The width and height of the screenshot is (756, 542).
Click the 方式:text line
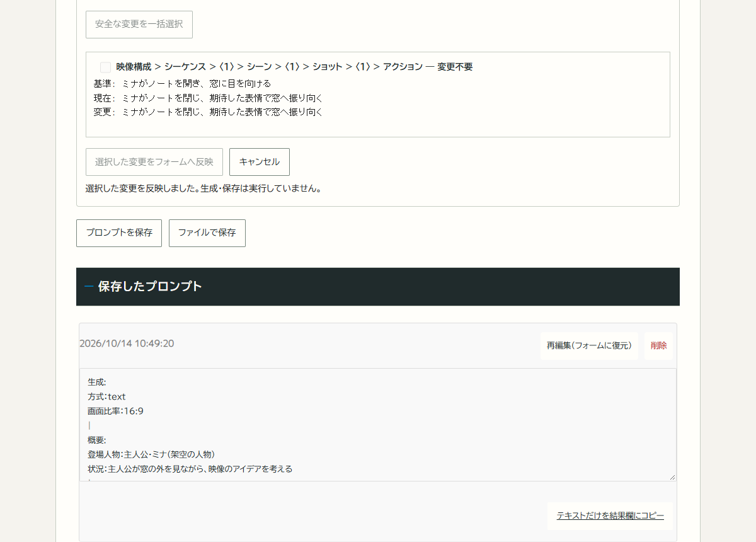click(106, 396)
